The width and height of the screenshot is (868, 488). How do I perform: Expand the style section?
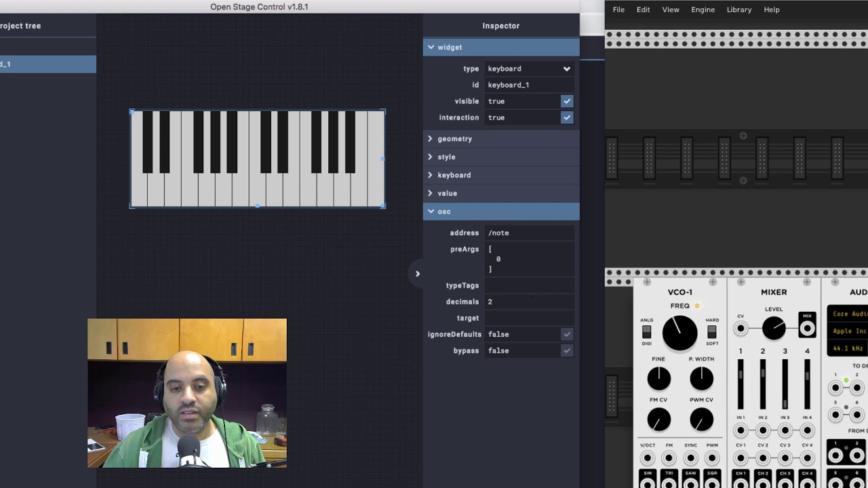(501, 157)
